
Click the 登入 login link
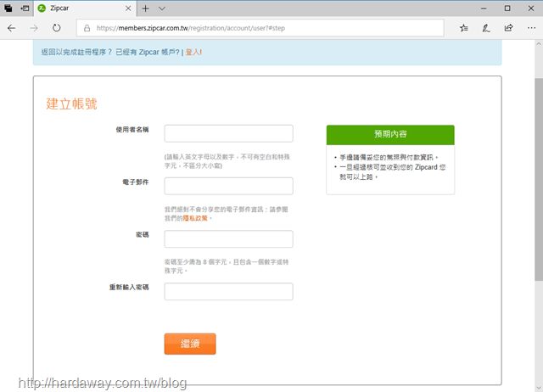click(193, 52)
